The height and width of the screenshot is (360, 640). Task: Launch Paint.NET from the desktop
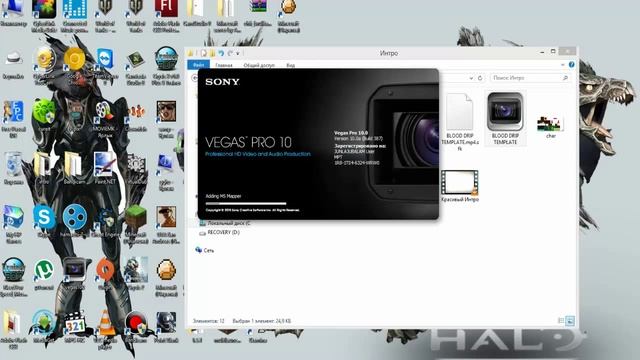tap(105, 164)
